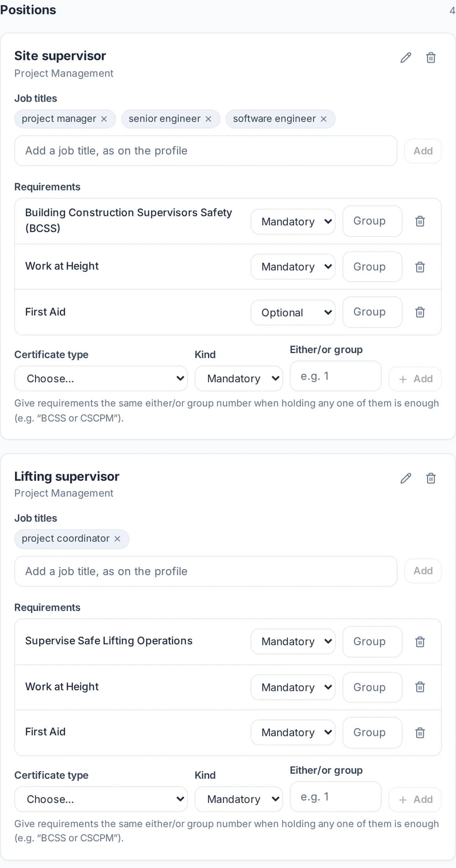Delete First Aid requirement from Site supervisor

point(420,312)
